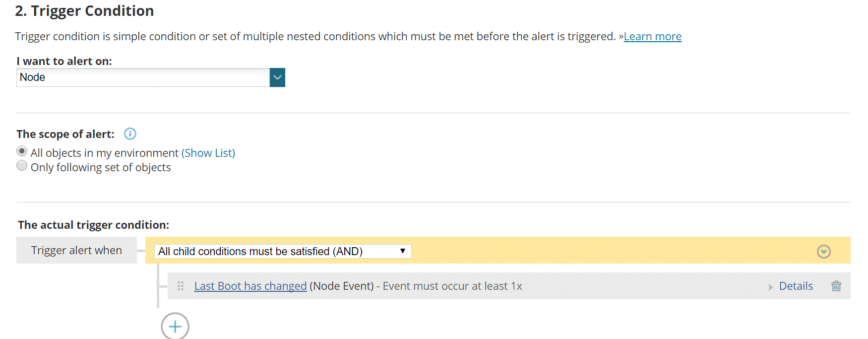This screenshot has height=339, width=868.
Task: Grab the drag handle of the Last Boot condition
Action: 180,286
